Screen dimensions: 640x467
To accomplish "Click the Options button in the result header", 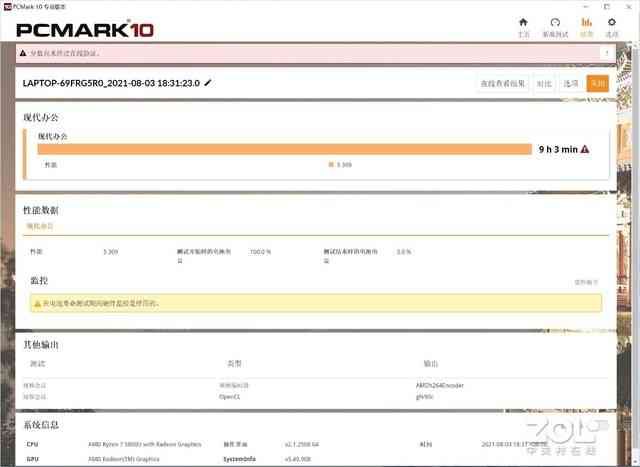I will [x=571, y=84].
